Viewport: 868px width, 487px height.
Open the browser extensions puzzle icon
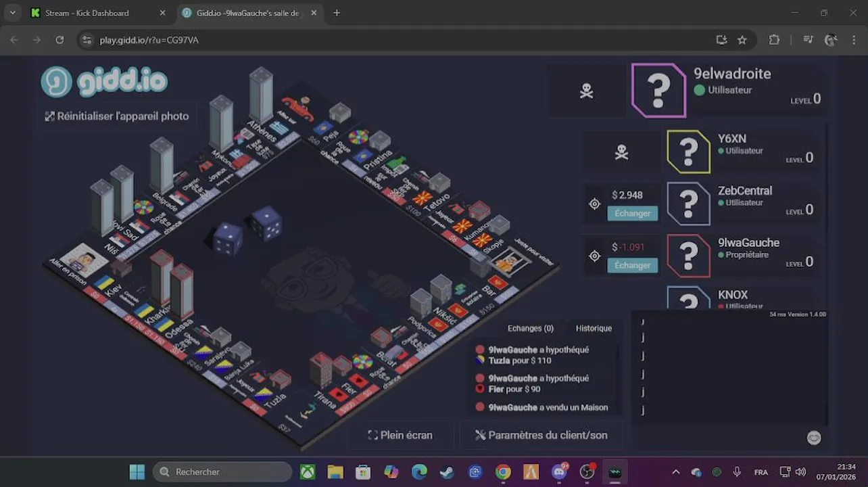[x=774, y=40]
